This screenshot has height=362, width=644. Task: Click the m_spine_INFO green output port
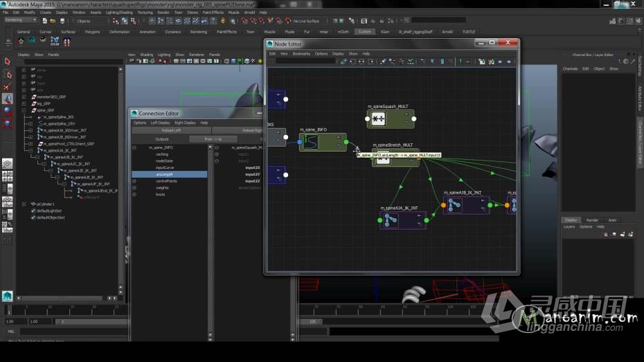click(x=346, y=142)
